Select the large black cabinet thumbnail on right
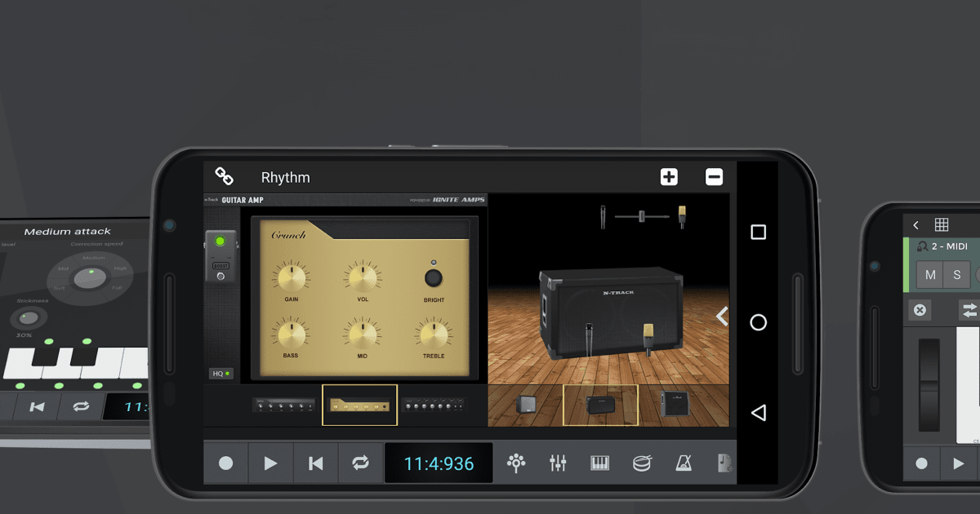This screenshot has width=980, height=514. [x=674, y=404]
